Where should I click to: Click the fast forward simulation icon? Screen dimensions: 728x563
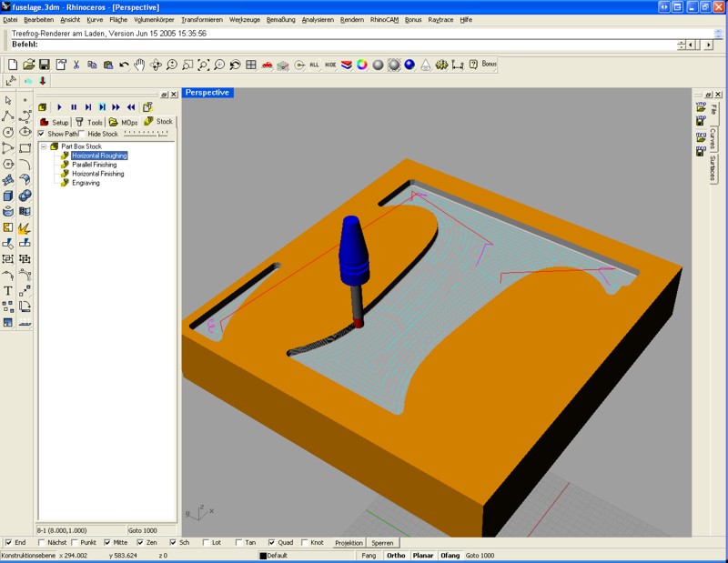click(x=116, y=107)
